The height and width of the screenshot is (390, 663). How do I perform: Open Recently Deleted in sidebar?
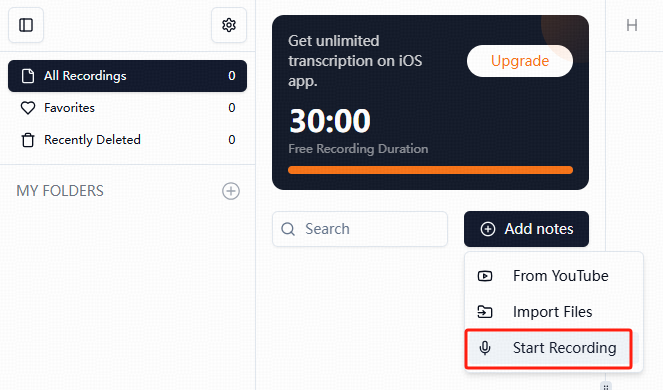pyautogui.click(x=127, y=140)
